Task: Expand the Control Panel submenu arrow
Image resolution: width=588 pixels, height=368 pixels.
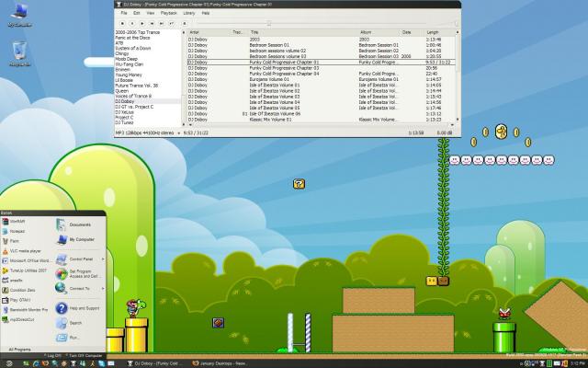Action: pyautogui.click(x=102, y=259)
